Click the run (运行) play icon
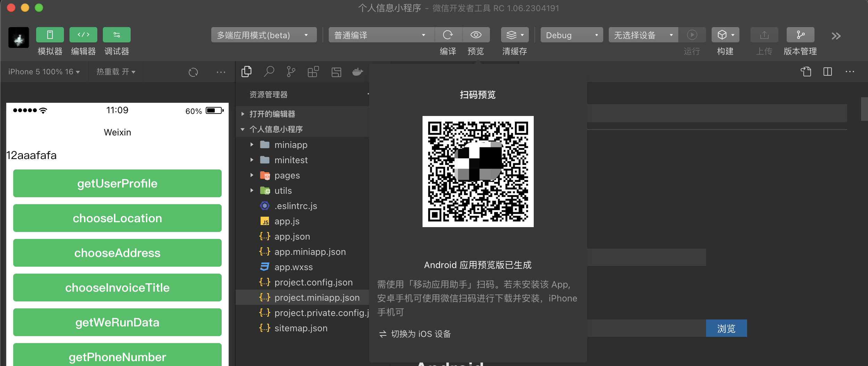The width and height of the screenshot is (868, 366). click(x=692, y=35)
